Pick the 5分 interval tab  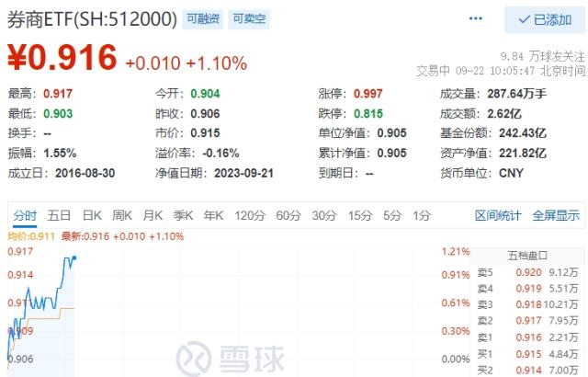coord(392,216)
